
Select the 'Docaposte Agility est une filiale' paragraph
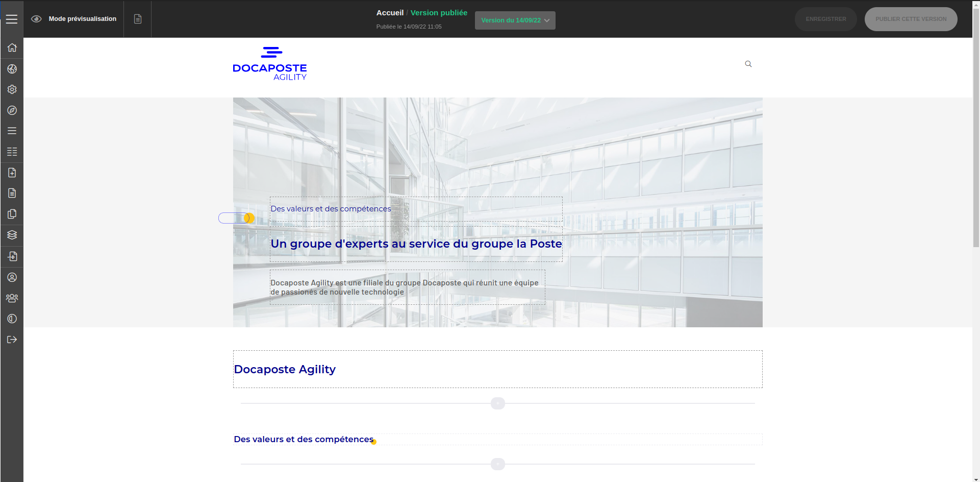pyautogui.click(x=408, y=287)
